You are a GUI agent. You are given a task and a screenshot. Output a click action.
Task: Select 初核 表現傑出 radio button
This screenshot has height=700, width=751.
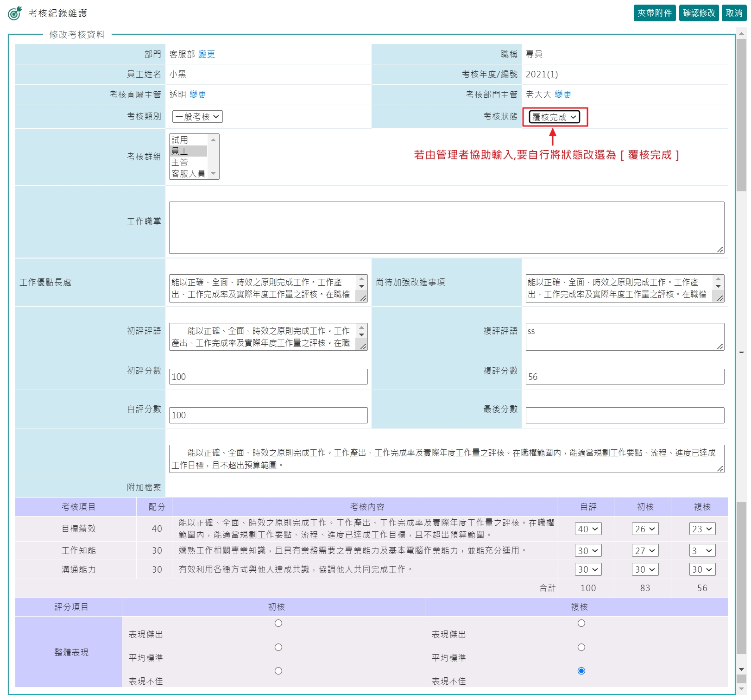point(278,624)
